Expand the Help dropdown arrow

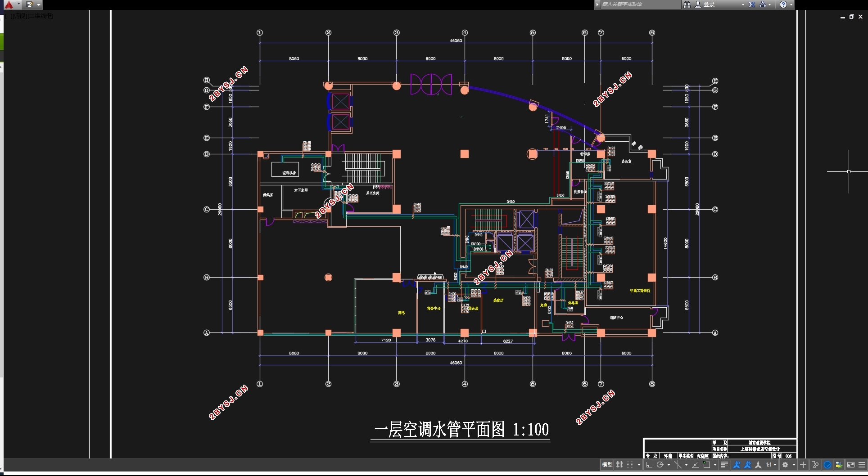click(x=791, y=4)
